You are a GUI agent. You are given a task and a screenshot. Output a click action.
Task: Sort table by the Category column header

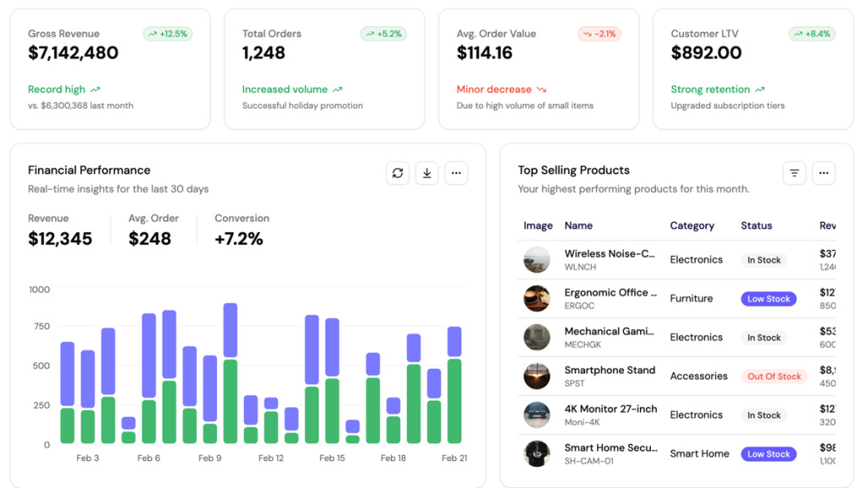tap(692, 225)
